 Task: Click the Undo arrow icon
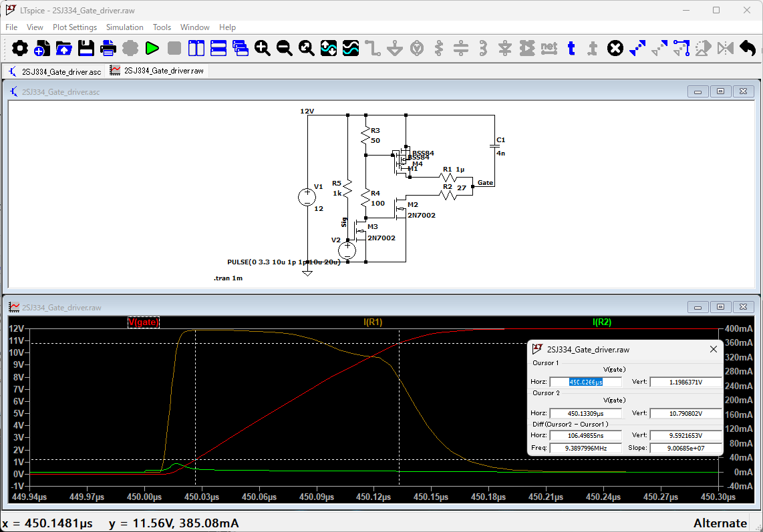coord(747,48)
